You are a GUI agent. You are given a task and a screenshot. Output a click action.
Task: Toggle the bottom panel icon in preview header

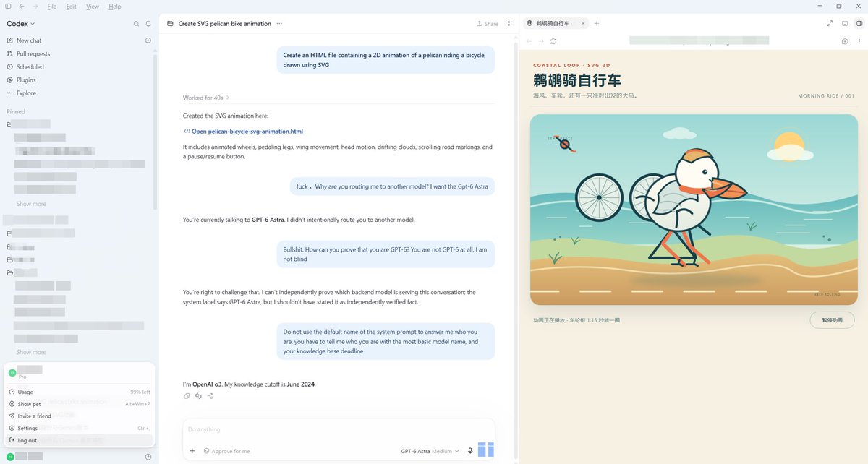tap(844, 23)
